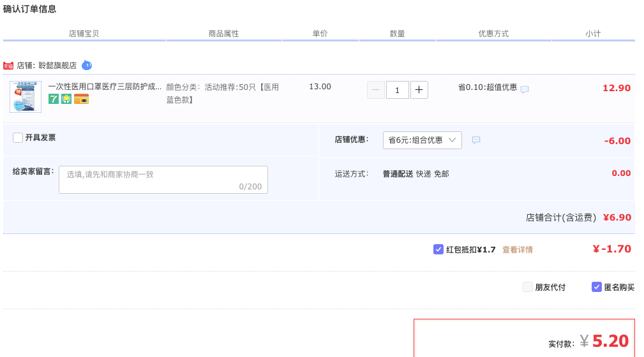The image size is (644, 357).
Task: Click the 店铺宝贝 column header
Action: [x=84, y=34]
